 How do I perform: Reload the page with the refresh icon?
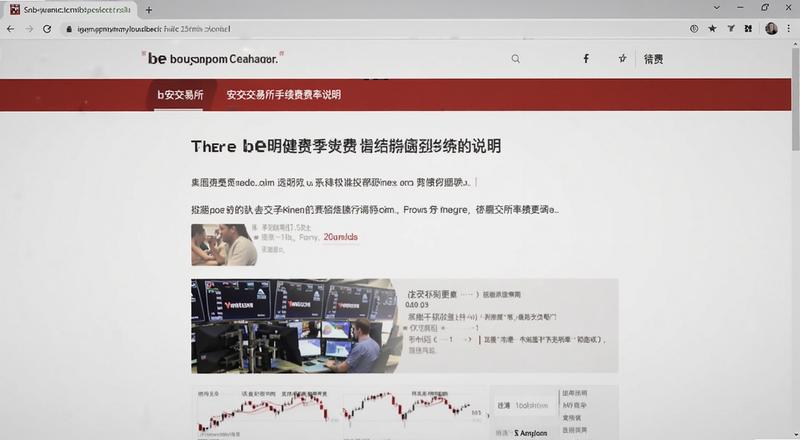(47, 29)
